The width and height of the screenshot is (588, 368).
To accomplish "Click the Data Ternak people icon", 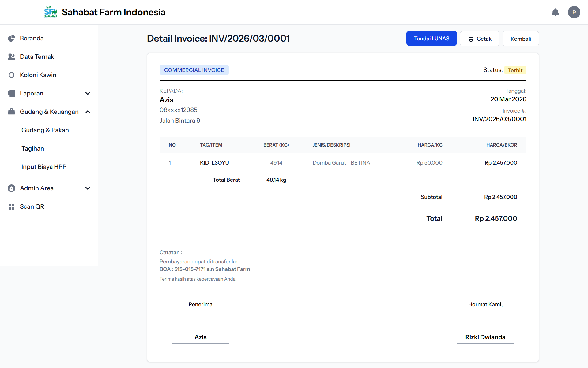I will (x=11, y=57).
